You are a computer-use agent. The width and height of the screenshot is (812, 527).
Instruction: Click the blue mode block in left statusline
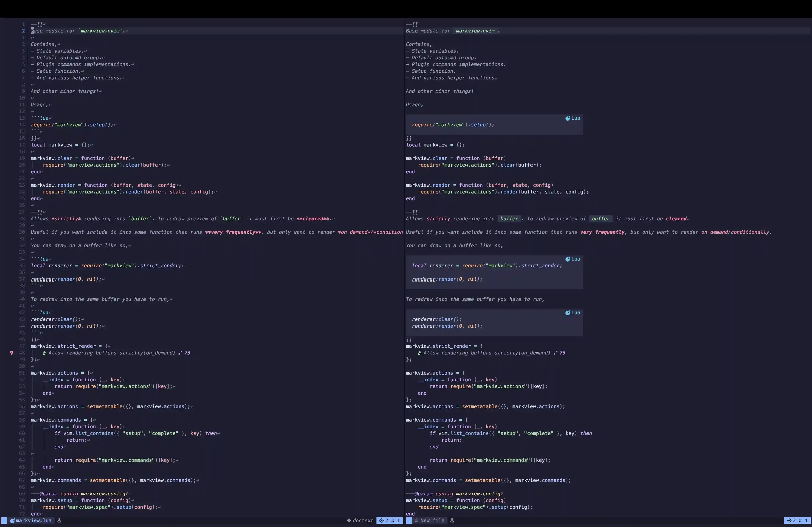pos(4,521)
